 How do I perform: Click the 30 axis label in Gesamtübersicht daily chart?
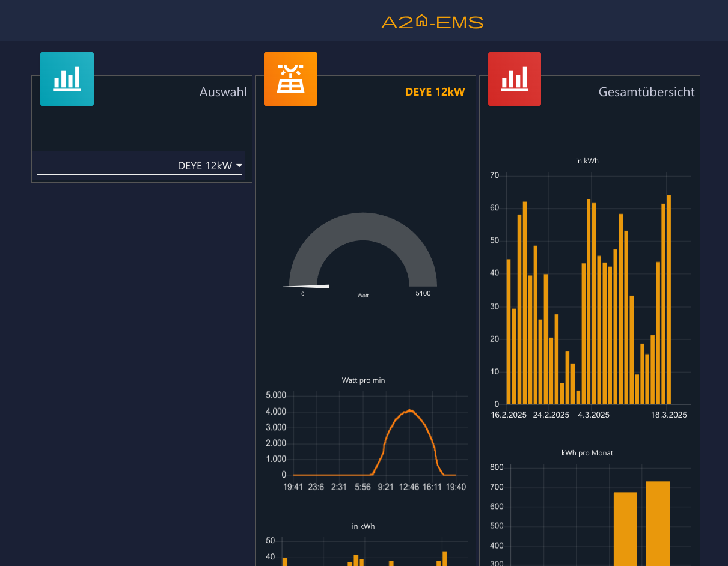click(x=495, y=306)
